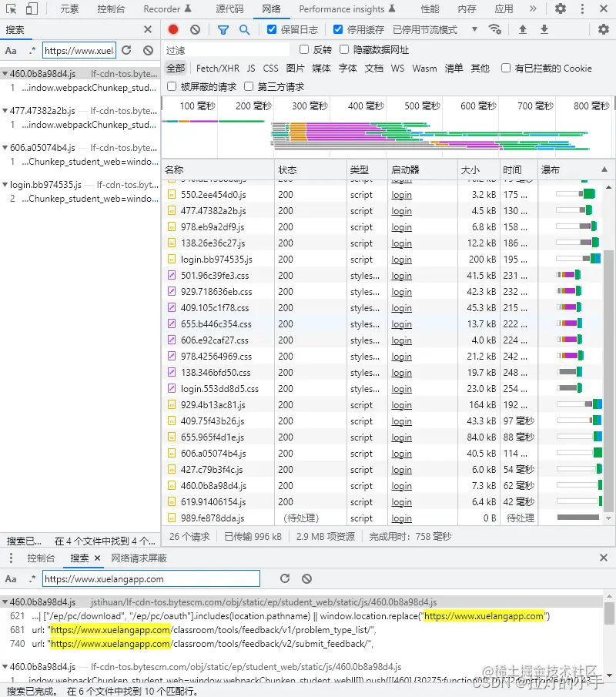Refresh the bottom drawer search
Screen dimensions: 616x697
[x=285, y=578]
